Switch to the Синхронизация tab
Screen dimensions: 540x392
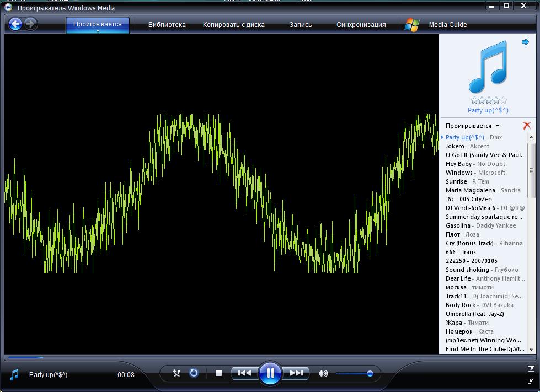(361, 25)
